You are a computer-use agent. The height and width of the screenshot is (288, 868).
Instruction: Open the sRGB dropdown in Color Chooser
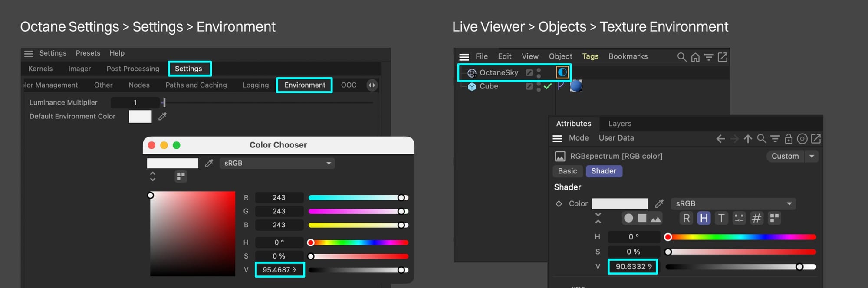[x=277, y=163]
